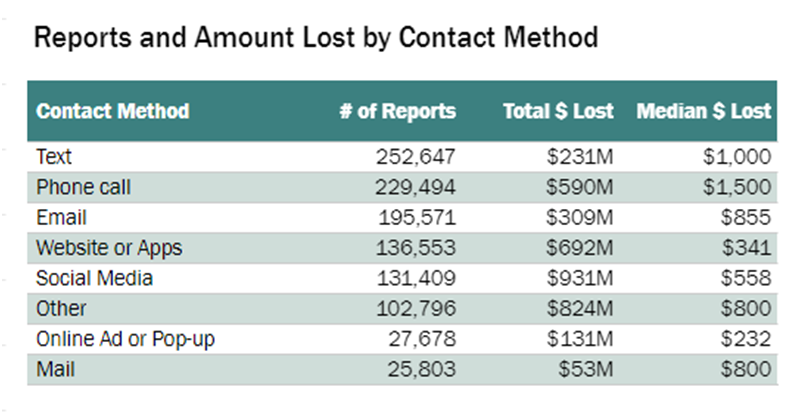Click the $590M total lost cell

[580, 187]
